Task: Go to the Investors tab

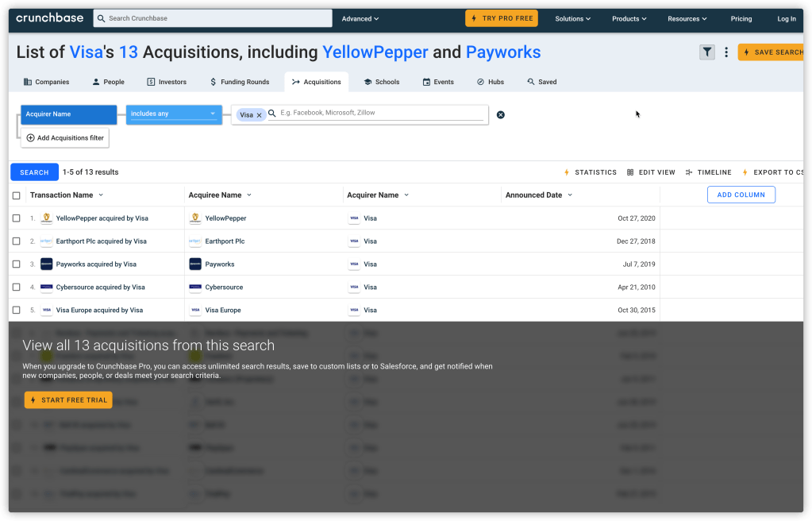Action: click(167, 82)
